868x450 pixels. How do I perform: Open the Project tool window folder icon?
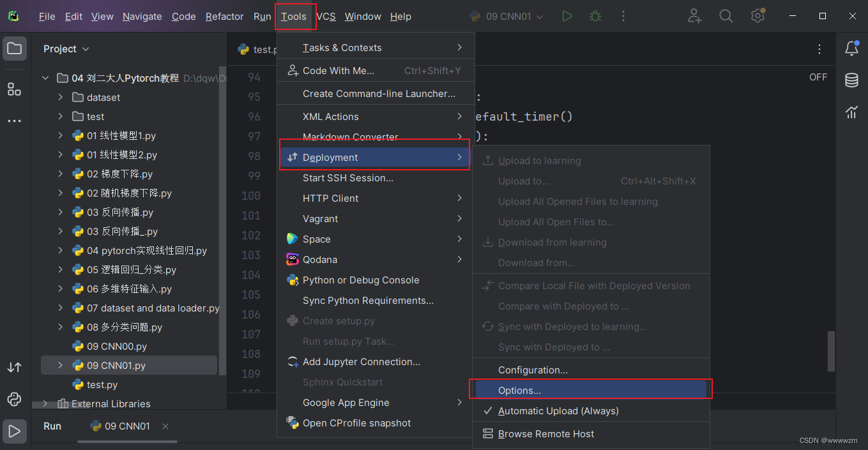tap(14, 49)
